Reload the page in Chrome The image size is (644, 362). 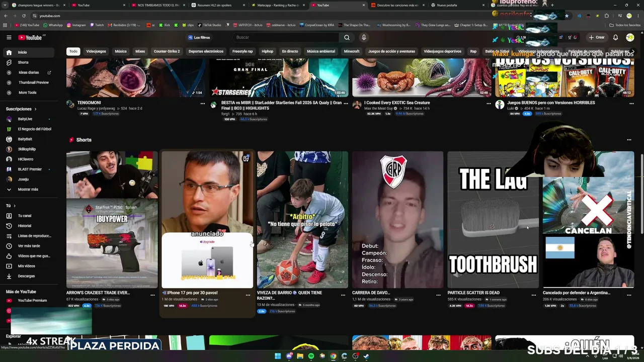coord(24,16)
